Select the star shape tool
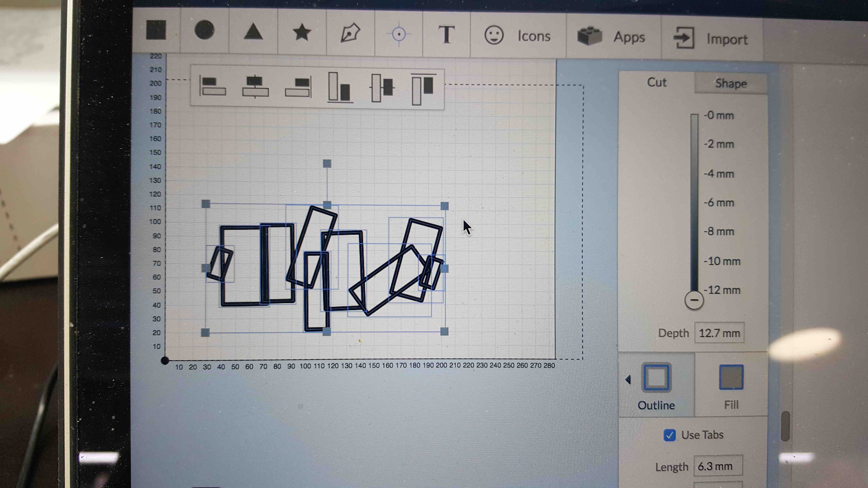868x488 pixels. (302, 32)
